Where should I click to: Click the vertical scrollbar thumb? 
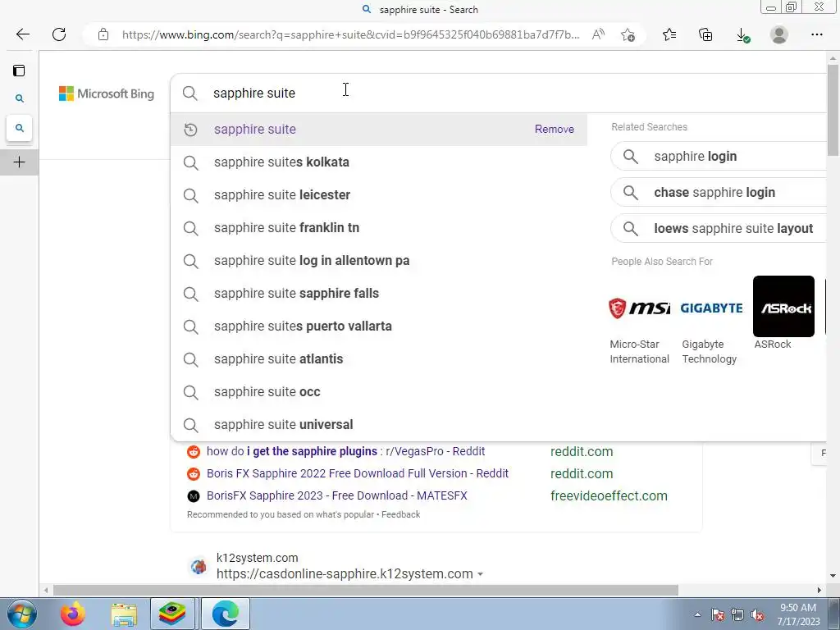[833, 110]
